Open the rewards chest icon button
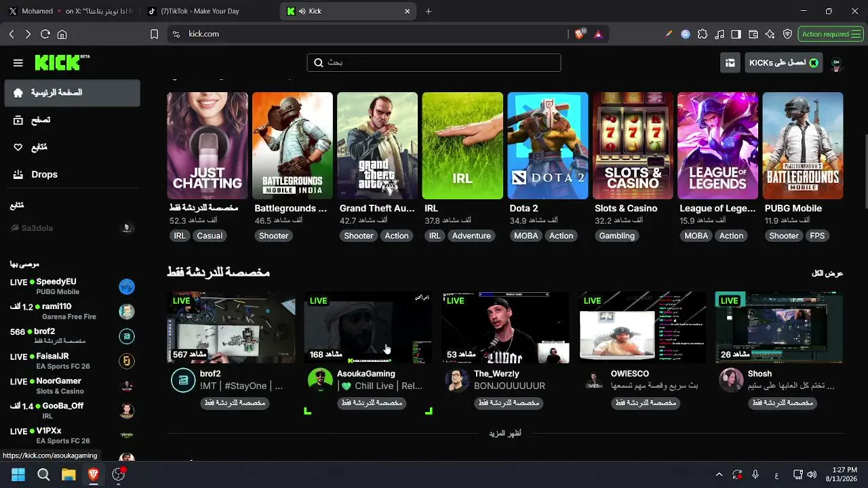This screenshot has height=488, width=868. (730, 63)
